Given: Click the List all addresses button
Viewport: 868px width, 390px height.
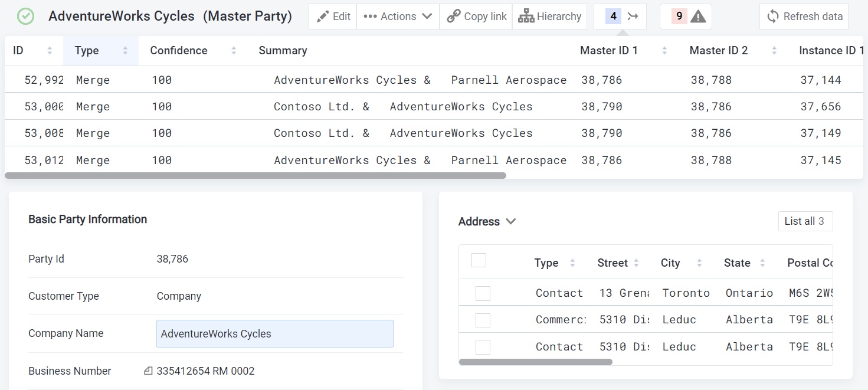Looking at the screenshot, I should click(805, 221).
